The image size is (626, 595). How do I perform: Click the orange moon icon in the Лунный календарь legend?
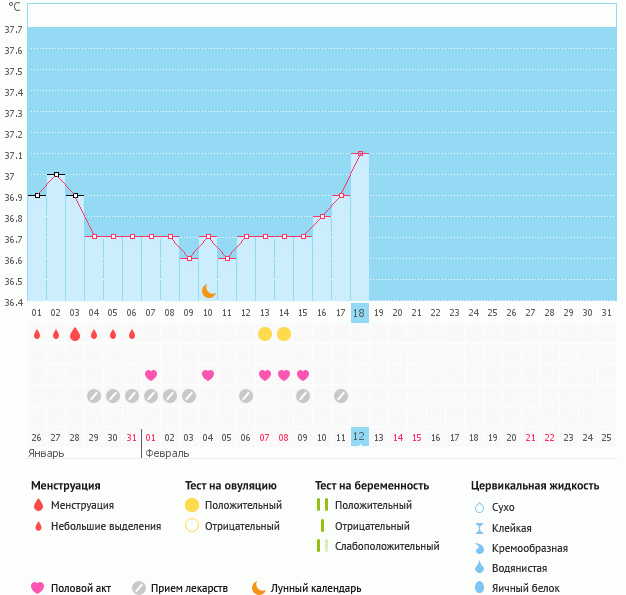pyautogui.click(x=259, y=588)
